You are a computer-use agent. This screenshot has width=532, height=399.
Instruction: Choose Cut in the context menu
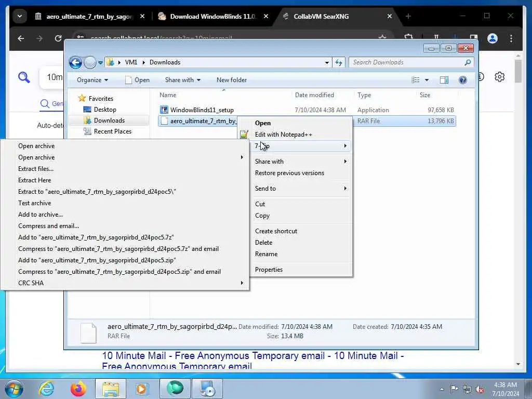tap(295, 204)
